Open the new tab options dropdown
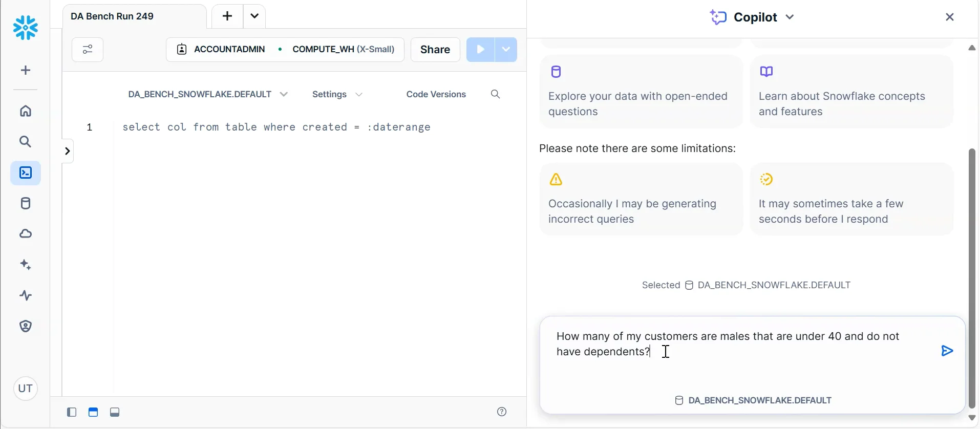 click(254, 16)
